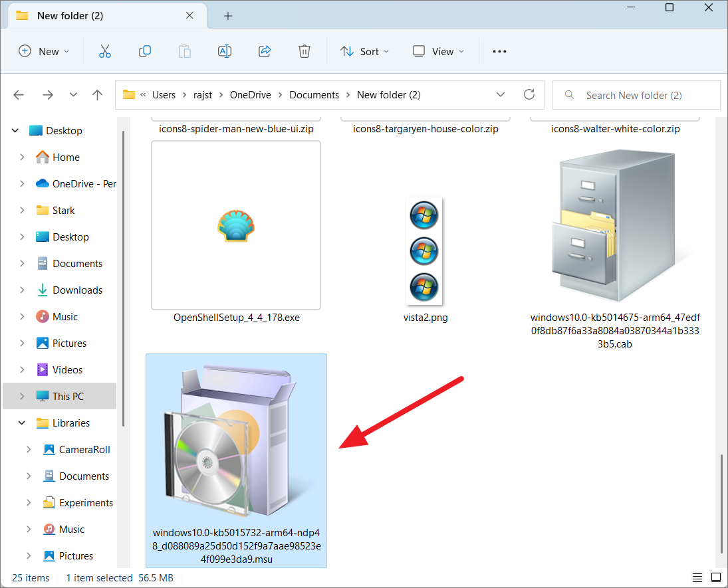Go up one folder level
Image resolution: width=728 pixels, height=588 pixels.
[x=97, y=95]
